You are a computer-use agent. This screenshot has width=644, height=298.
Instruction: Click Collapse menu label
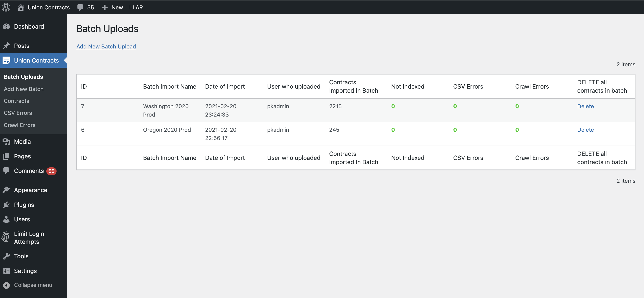(x=33, y=285)
